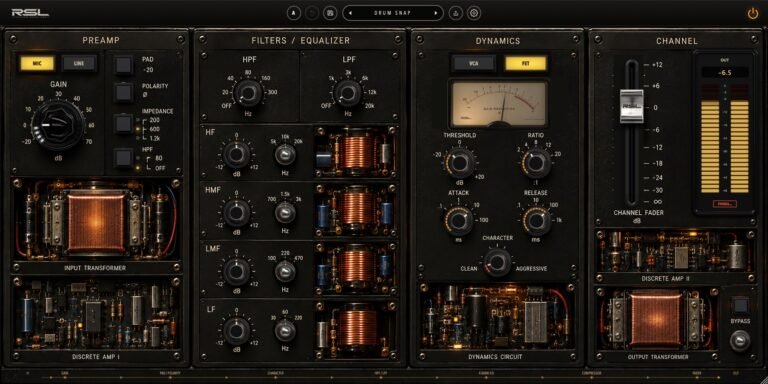Click the LMF frequency Hz knob

point(285,272)
